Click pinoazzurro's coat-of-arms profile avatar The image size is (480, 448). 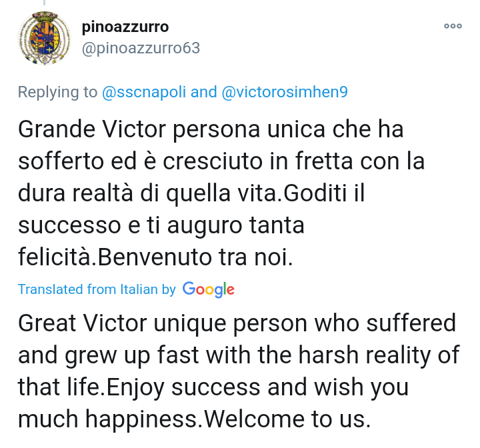tap(45, 38)
